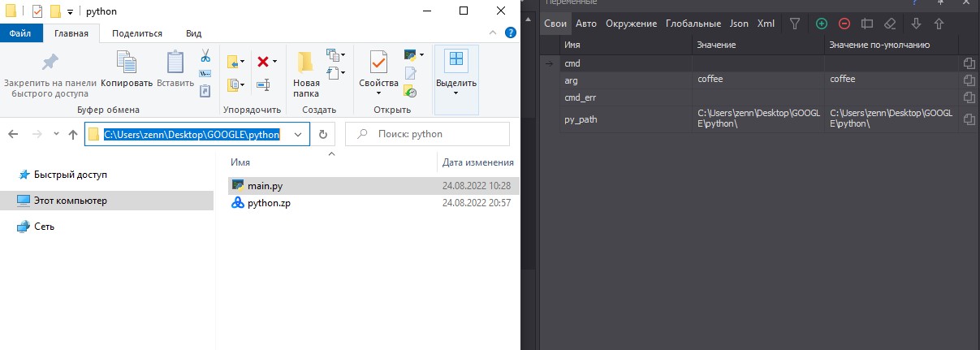
Task: Switch to the Вид ribbon tab
Action: point(193,33)
